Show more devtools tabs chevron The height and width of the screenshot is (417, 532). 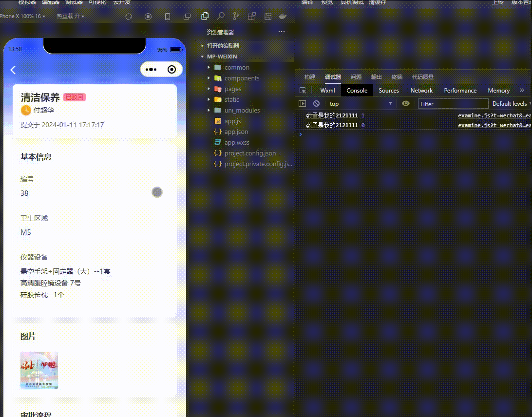[522, 90]
